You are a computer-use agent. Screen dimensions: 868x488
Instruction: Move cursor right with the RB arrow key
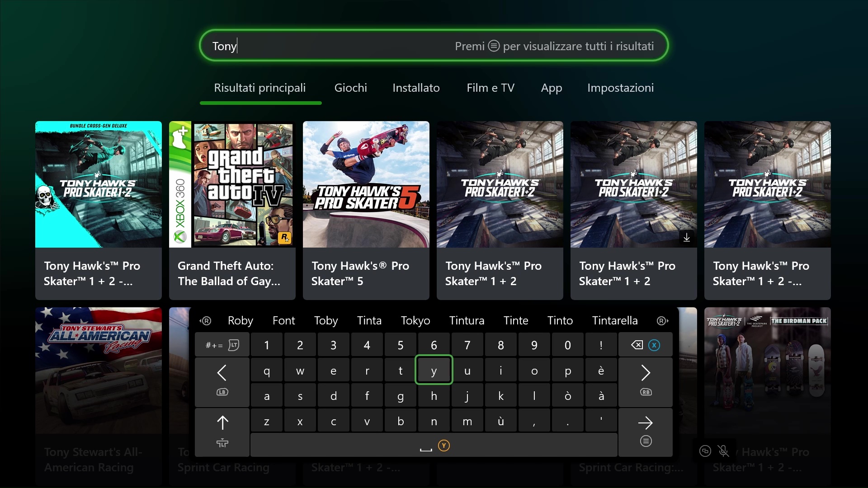(x=645, y=382)
